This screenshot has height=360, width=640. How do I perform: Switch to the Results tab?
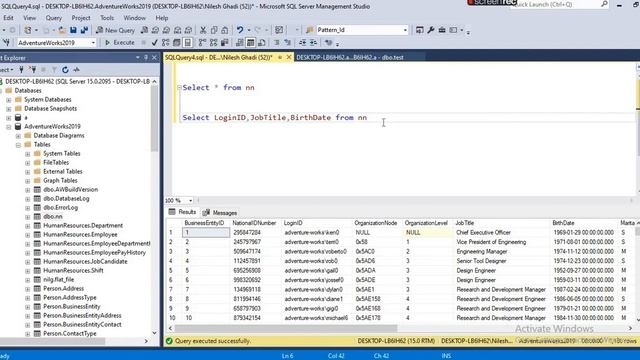pos(182,212)
